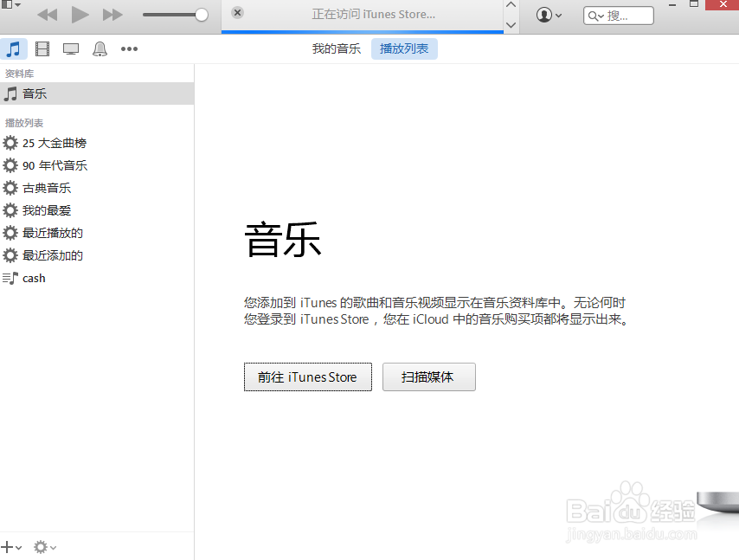
Task: Select the 播放列表 tab
Action: pyautogui.click(x=404, y=49)
